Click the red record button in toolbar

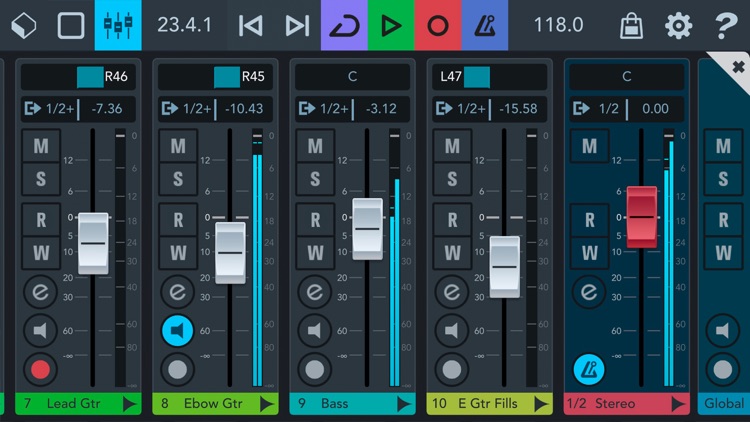click(438, 25)
